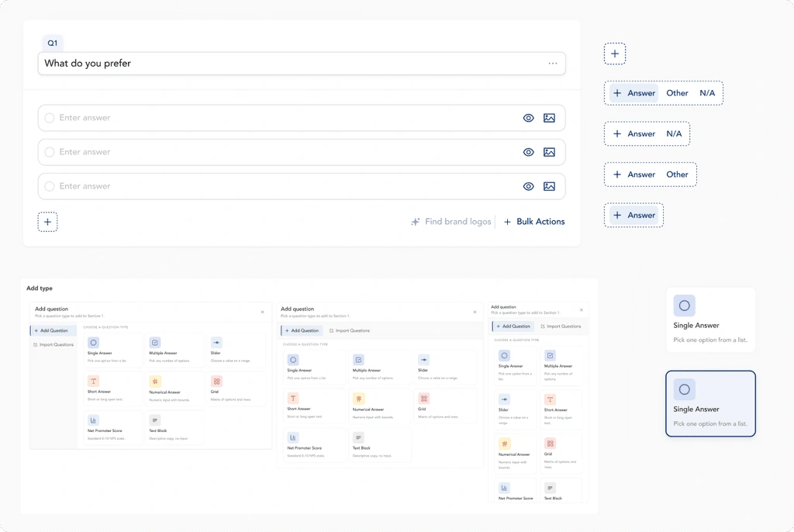The height and width of the screenshot is (532, 794).
Task: Choose Single Answer tile in narrow right dialog
Action: [x=515, y=365]
